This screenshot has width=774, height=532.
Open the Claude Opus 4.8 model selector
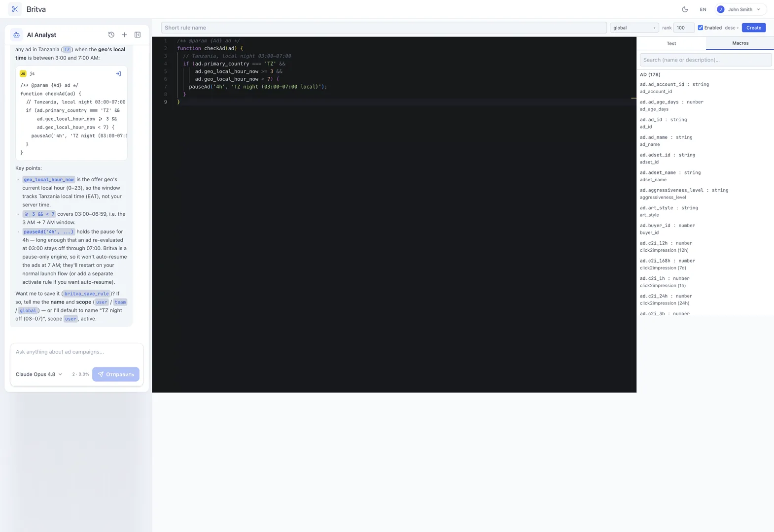click(39, 374)
